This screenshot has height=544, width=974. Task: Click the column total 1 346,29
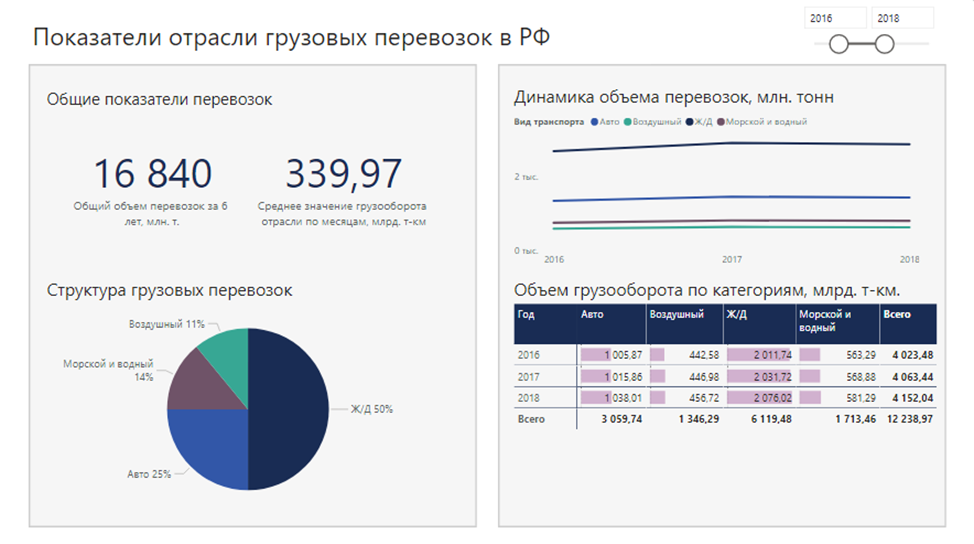tap(699, 419)
